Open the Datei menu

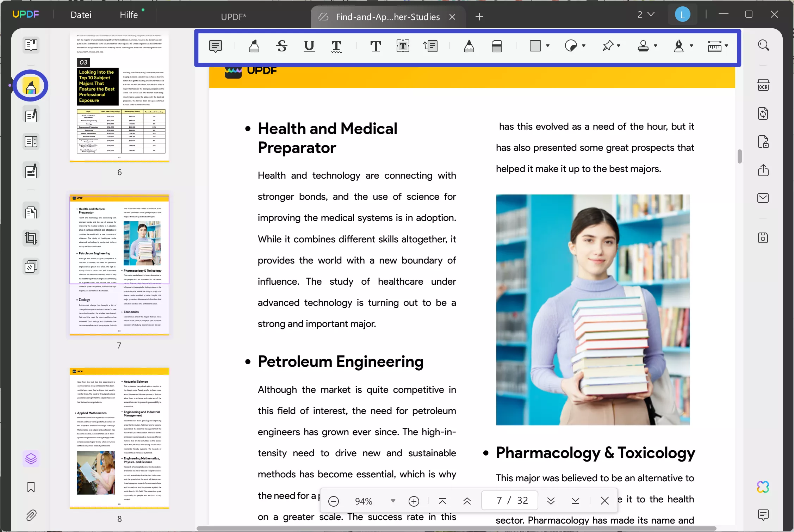(80, 14)
